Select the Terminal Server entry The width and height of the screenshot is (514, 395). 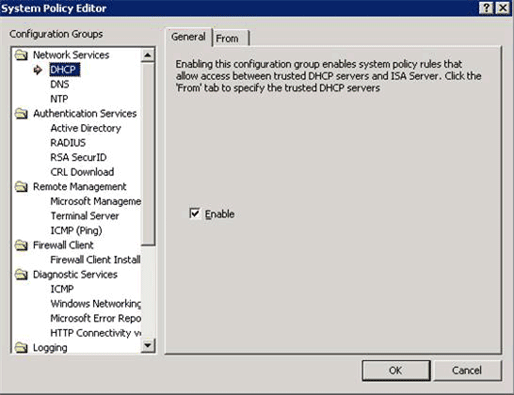pyautogui.click(x=85, y=216)
